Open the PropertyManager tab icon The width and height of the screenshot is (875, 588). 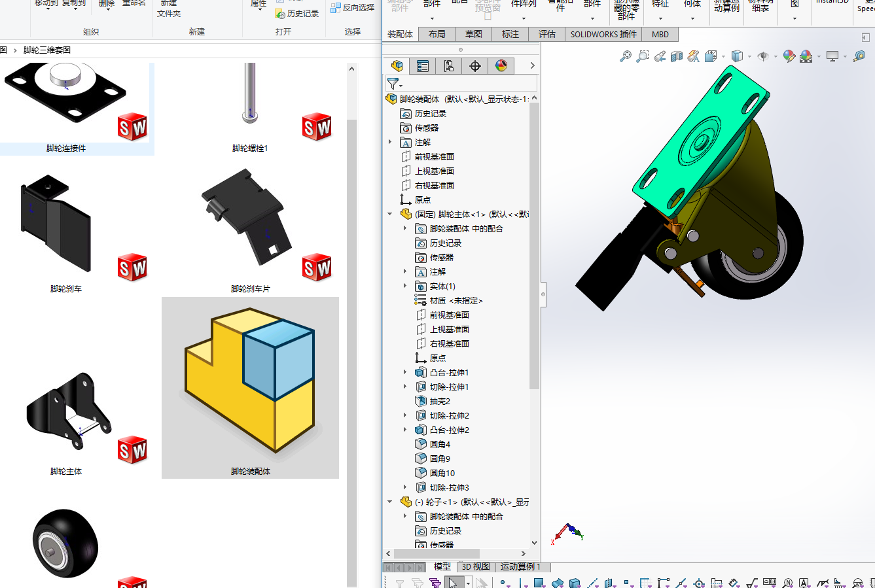coord(423,65)
